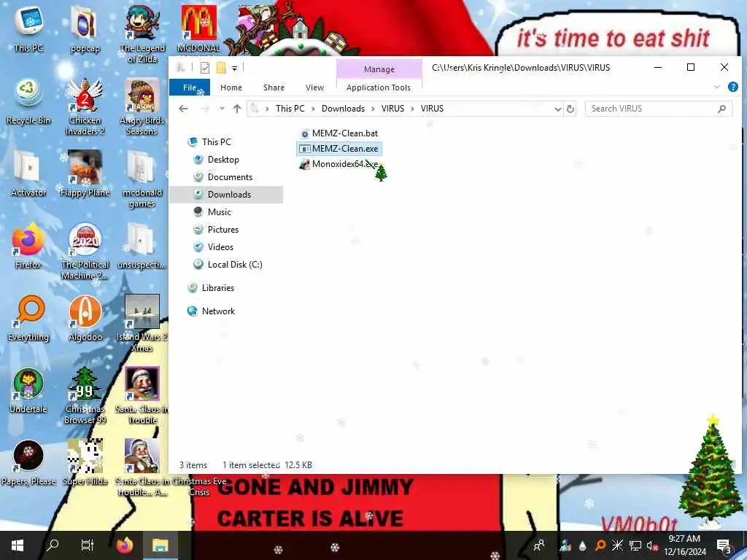Open Task View on the taskbar
Screen dimensions: 747x560
pos(88,545)
